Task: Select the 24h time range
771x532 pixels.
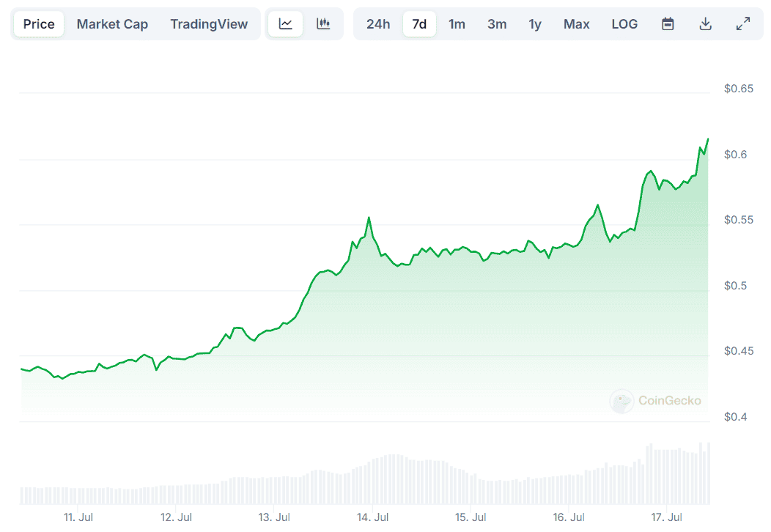Action: tap(378, 24)
